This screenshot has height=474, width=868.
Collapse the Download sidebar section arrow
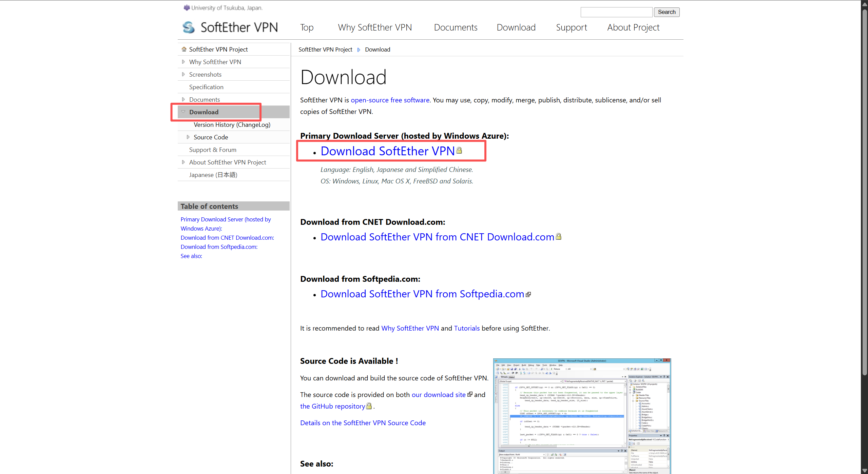(183, 112)
